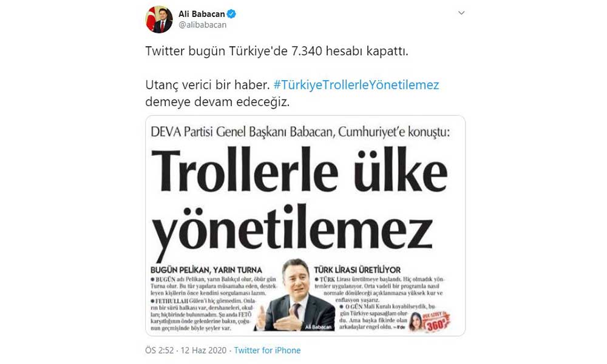Open the Twitter for iPhone link
Screen dimensions: 607x364
(267, 350)
